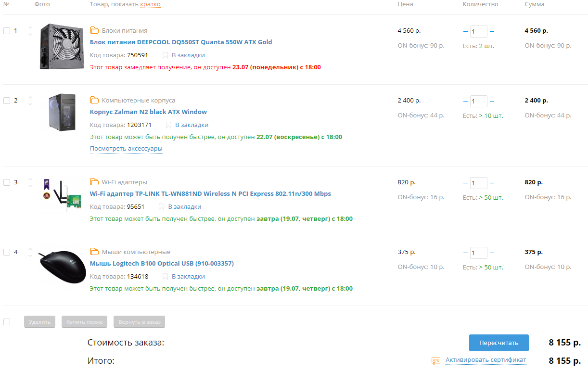Tick the checkbox for item 2
The height and width of the screenshot is (371, 588).
(x=7, y=101)
